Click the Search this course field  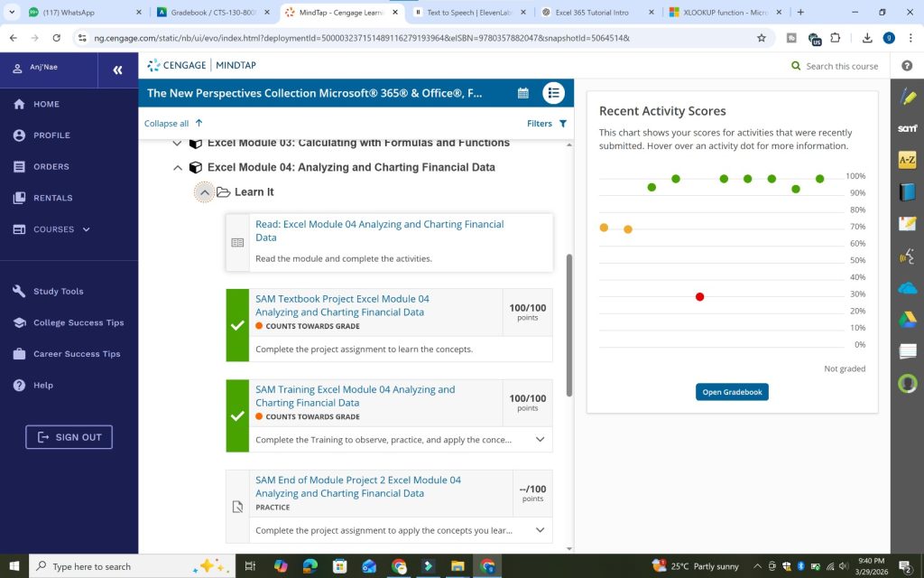[x=842, y=66]
